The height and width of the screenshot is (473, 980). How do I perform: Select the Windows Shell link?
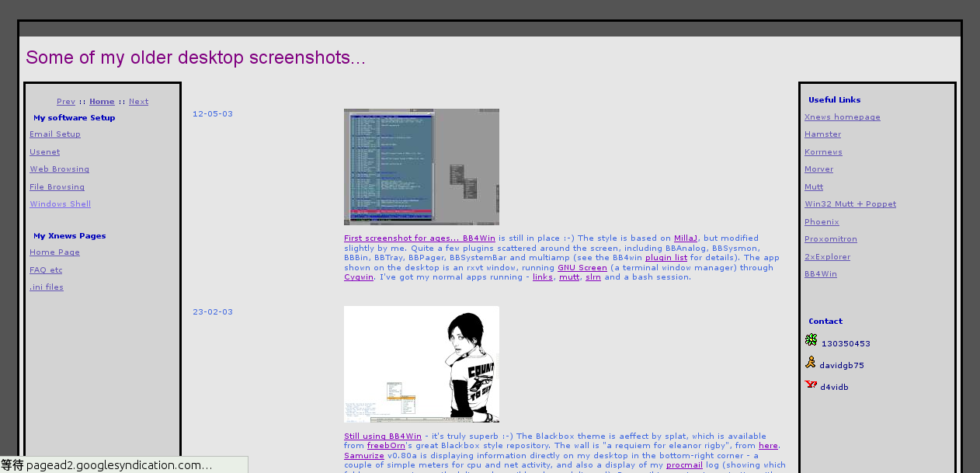(x=61, y=204)
